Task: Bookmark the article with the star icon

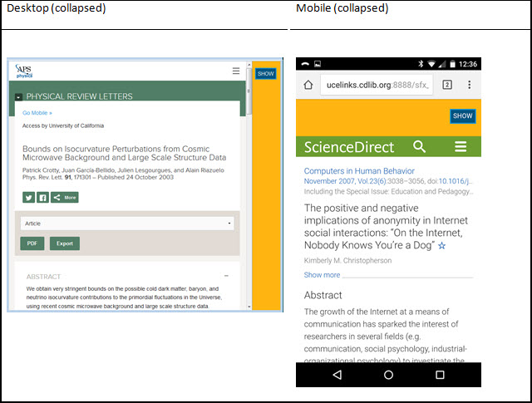Action: click(441, 246)
